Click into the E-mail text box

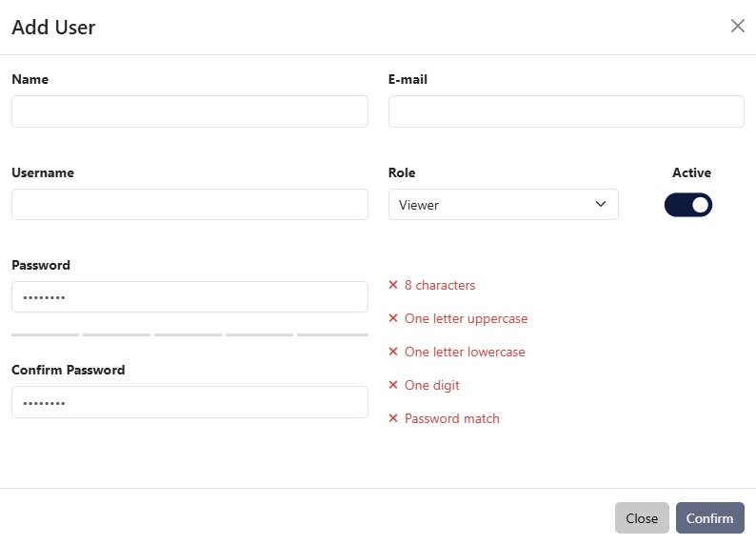pyautogui.click(x=566, y=111)
